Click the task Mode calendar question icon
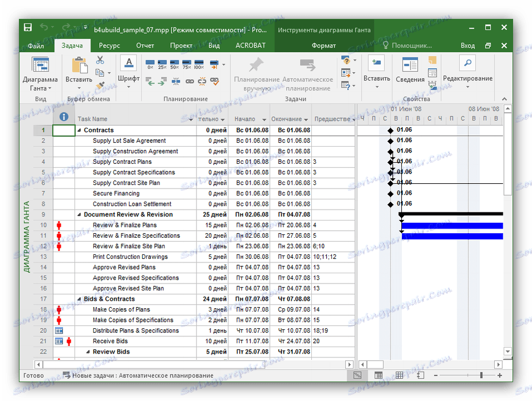This screenshot has height=401, width=532. coord(346,85)
